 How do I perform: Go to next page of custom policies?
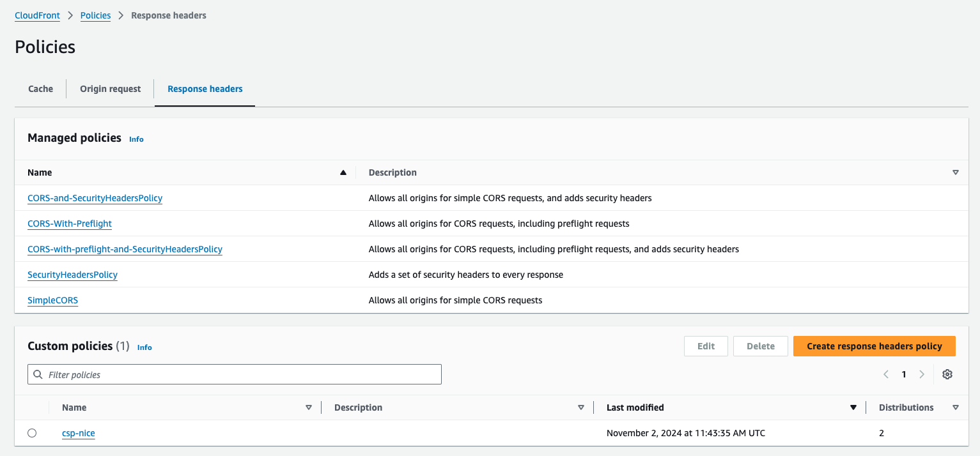click(x=921, y=375)
